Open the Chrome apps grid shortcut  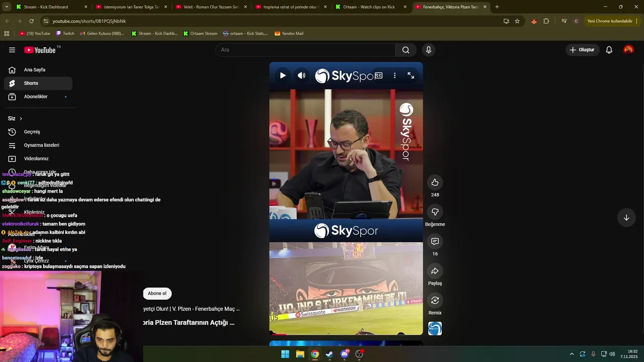7,33
